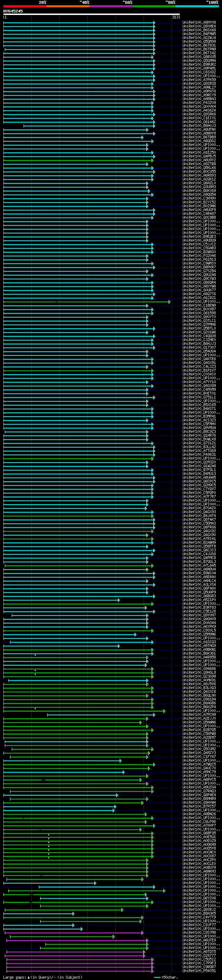Click the UniRef100_A8N9Y8 hit name

199,133
